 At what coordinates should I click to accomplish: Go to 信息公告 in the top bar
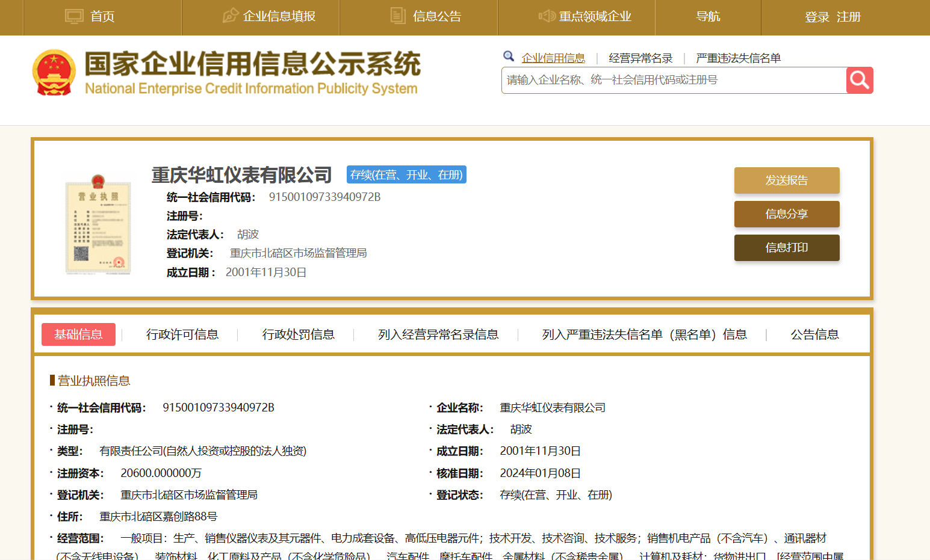click(x=437, y=16)
